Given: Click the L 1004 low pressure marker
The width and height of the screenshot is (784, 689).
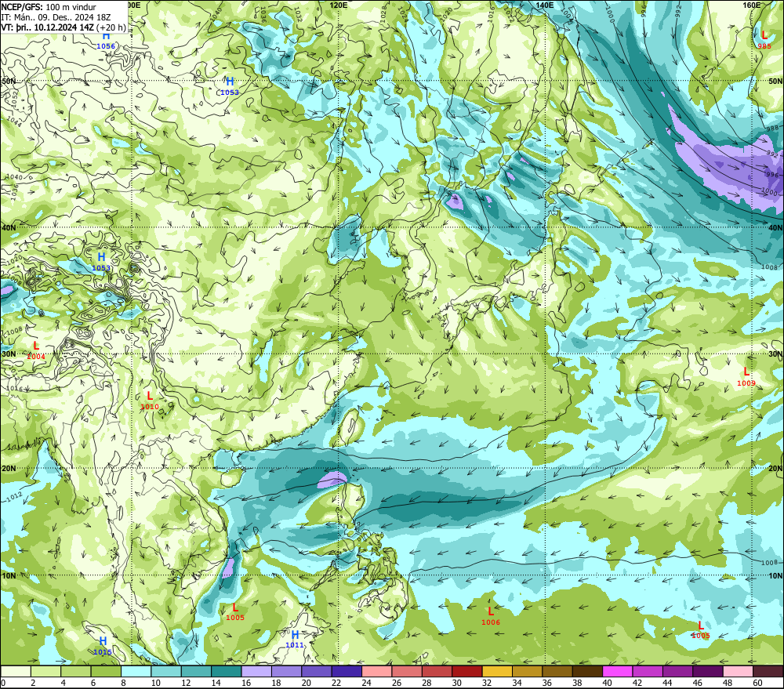Looking at the screenshot, I should click(x=36, y=350).
